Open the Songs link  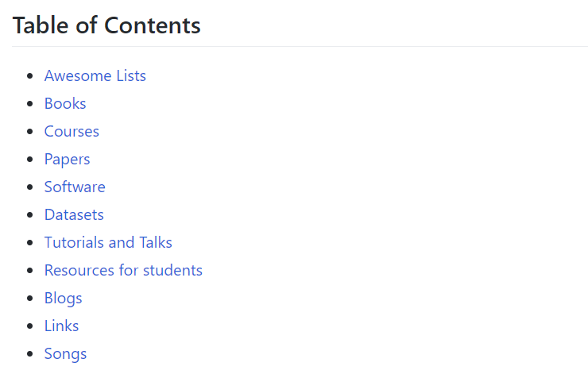tap(65, 354)
